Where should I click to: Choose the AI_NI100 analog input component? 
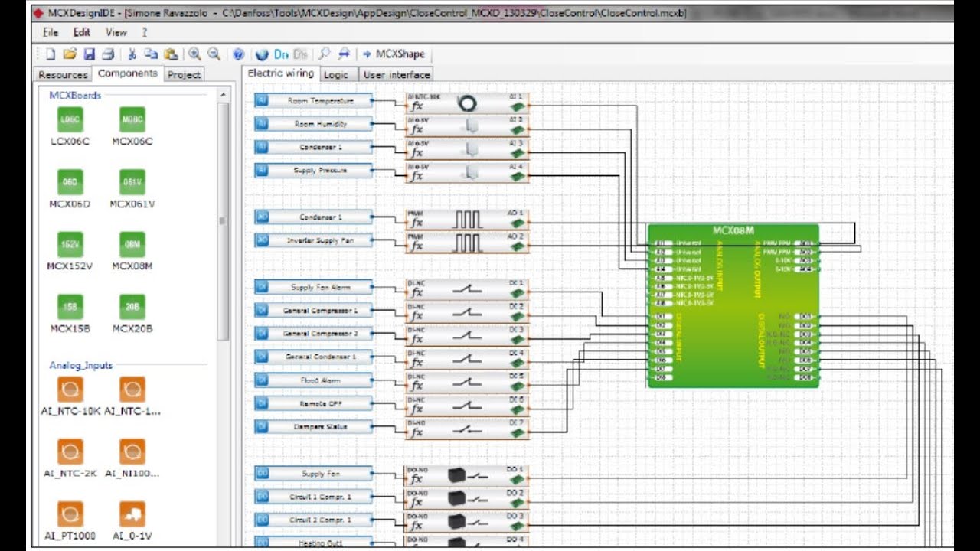click(x=132, y=458)
